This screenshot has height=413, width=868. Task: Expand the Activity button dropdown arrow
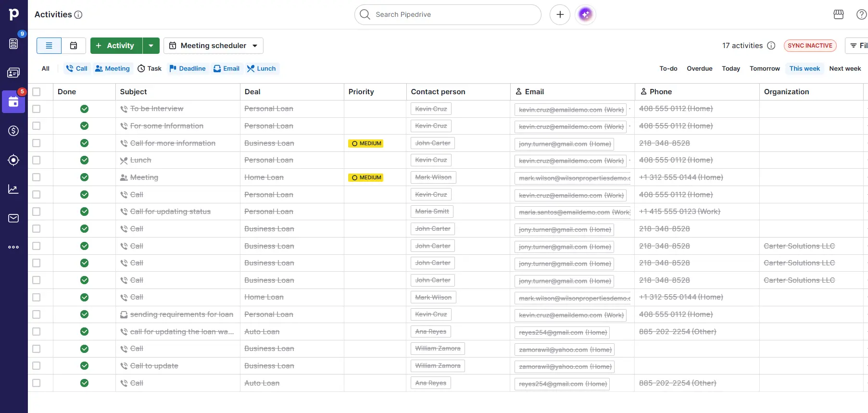[x=151, y=46]
